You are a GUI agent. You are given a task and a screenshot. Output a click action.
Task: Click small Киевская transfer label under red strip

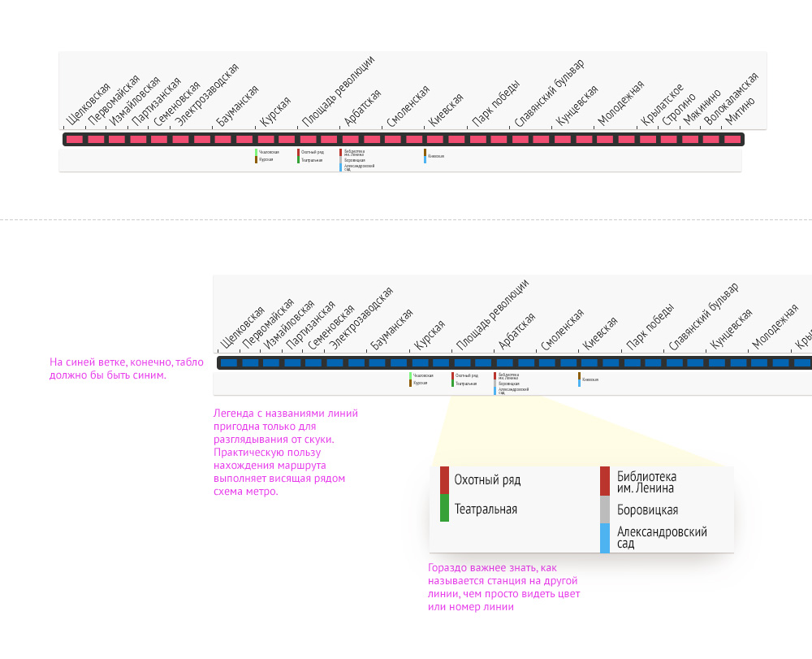pos(436,156)
